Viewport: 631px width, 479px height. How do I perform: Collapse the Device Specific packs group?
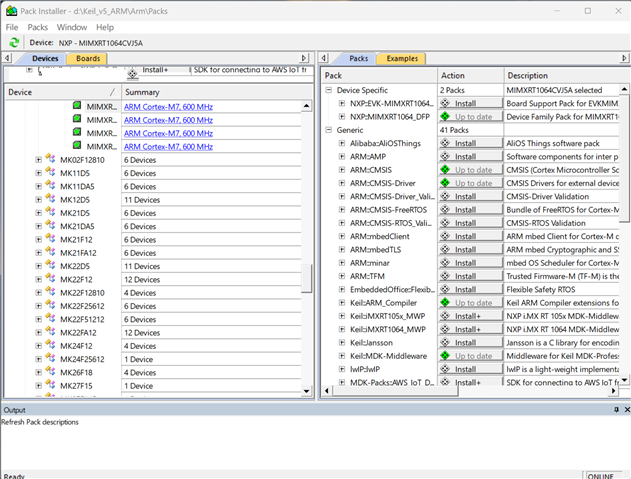point(329,90)
